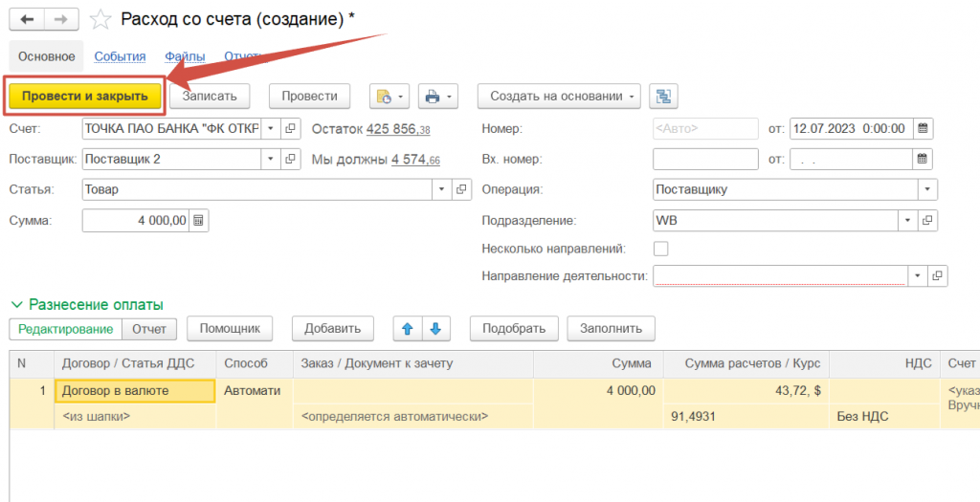
Task: Open calendar picker next to document date
Action: 923,129
